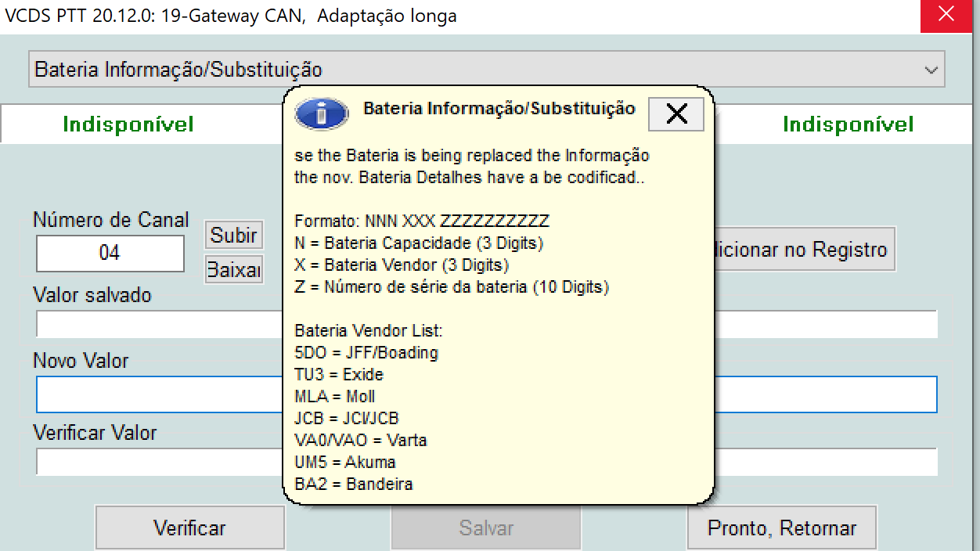Click the bold popup heading Bateria Informação/Substituição

click(499, 109)
